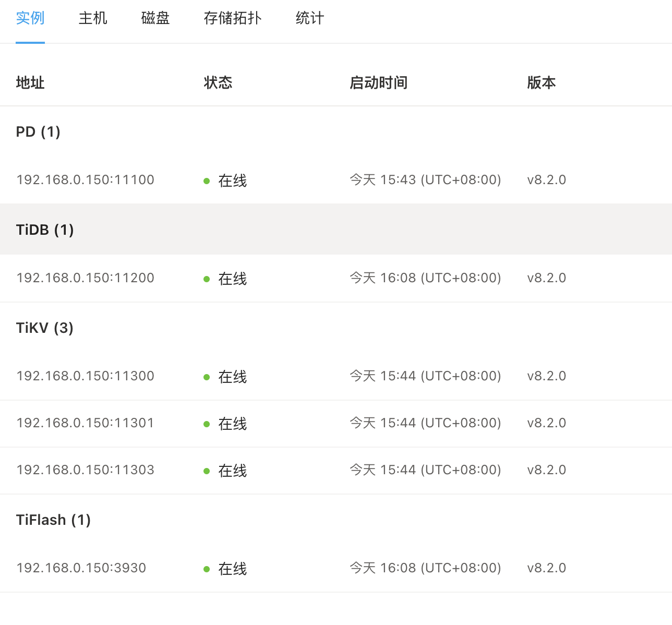The width and height of the screenshot is (672, 625).
Task: Click the 启动时间 column header
Action: (x=379, y=82)
